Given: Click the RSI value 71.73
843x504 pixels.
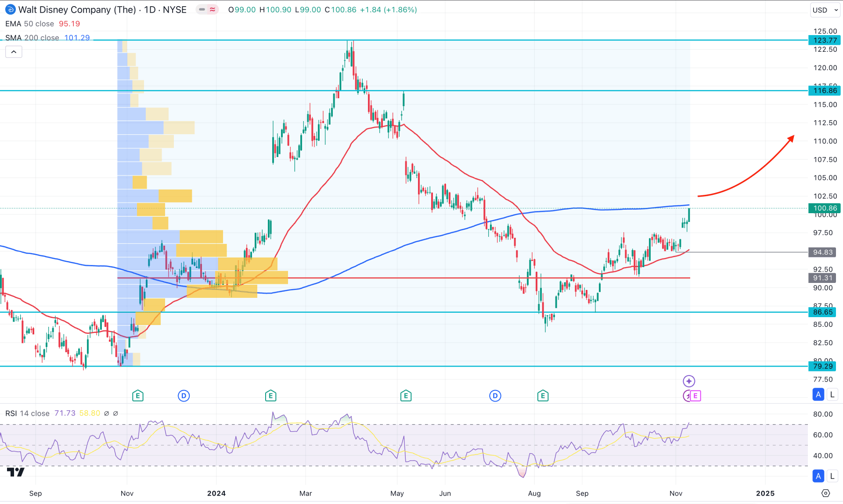Looking at the screenshot, I should (x=65, y=413).
